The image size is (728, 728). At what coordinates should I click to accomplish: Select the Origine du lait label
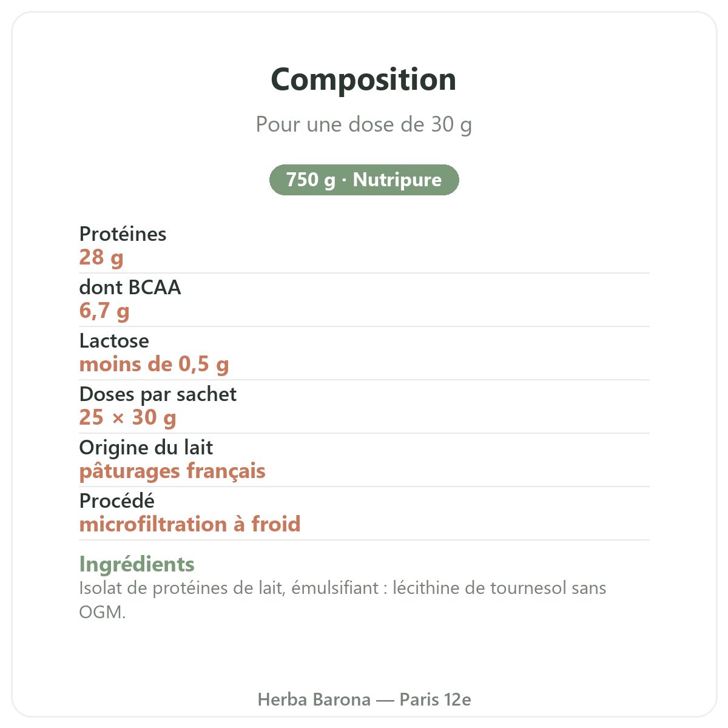point(146,447)
